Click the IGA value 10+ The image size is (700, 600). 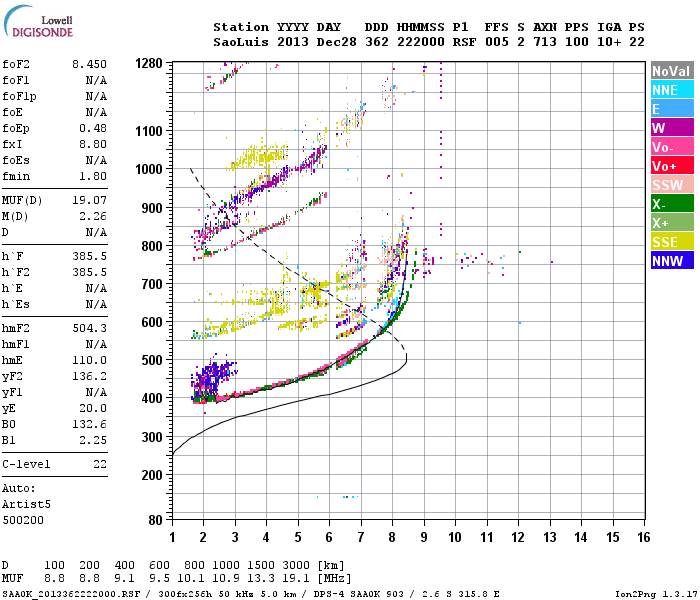(x=609, y=42)
